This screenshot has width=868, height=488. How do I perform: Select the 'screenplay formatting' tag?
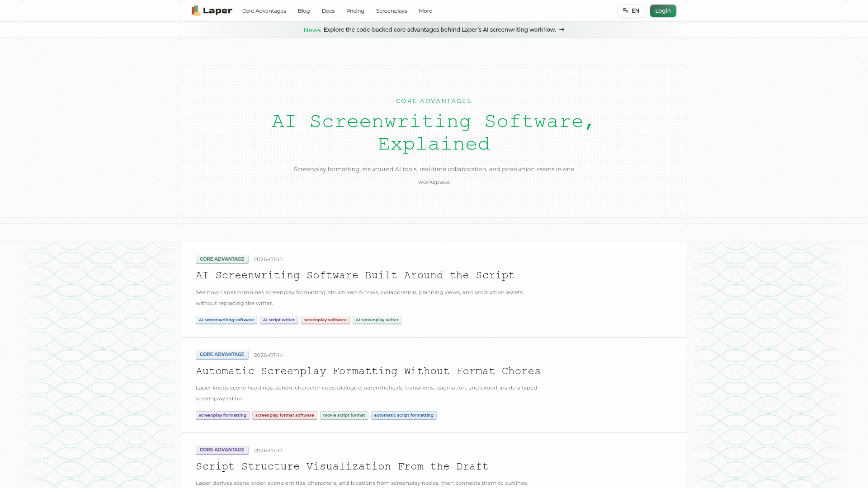point(222,415)
